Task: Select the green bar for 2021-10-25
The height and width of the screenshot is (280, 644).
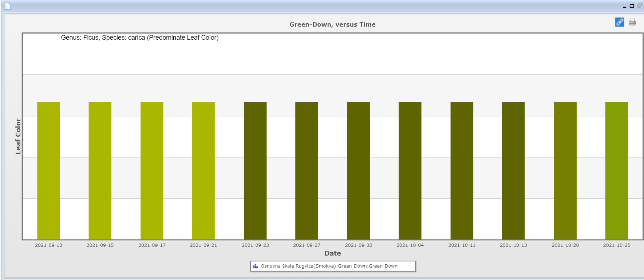Action: (616, 170)
